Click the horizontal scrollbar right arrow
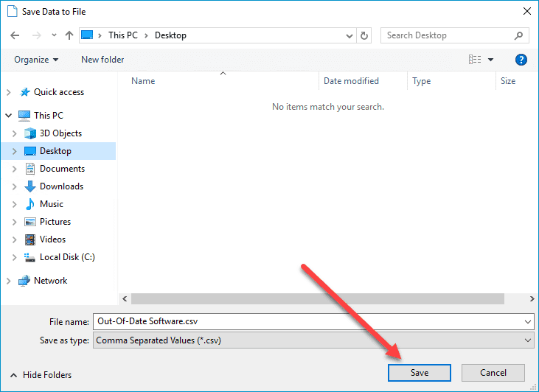The image size is (539, 392). pyautogui.click(x=532, y=299)
